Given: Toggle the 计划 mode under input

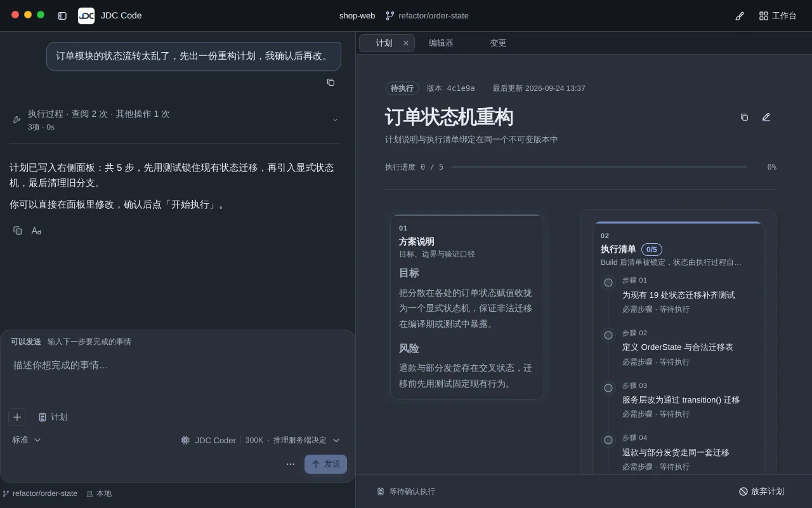Looking at the screenshot, I should click(53, 417).
